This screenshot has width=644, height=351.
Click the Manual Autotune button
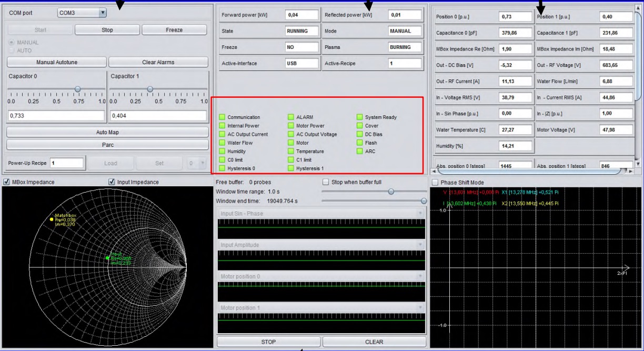(x=57, y=62)
